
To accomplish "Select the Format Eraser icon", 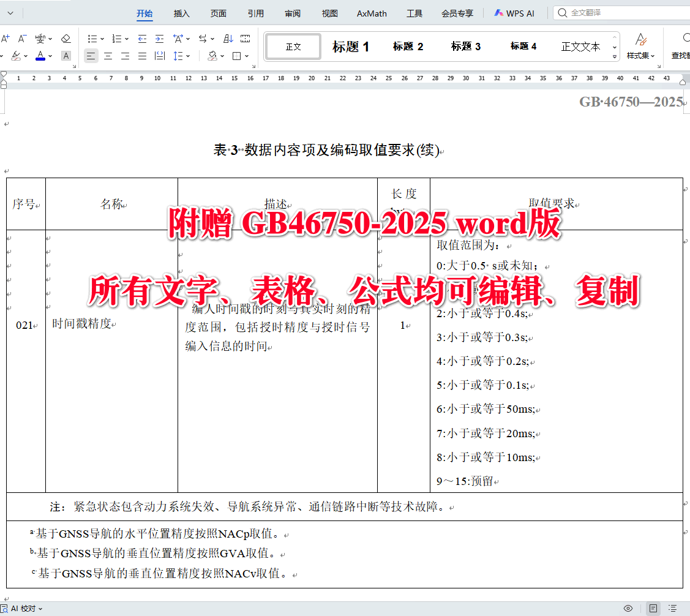I will click(66, 39).
